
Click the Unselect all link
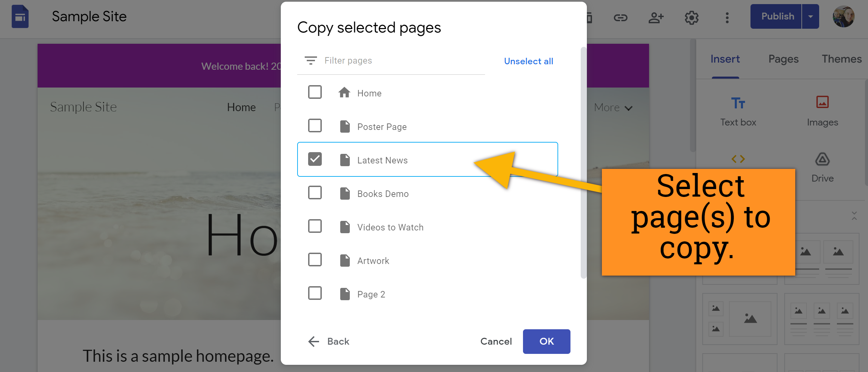528,61
